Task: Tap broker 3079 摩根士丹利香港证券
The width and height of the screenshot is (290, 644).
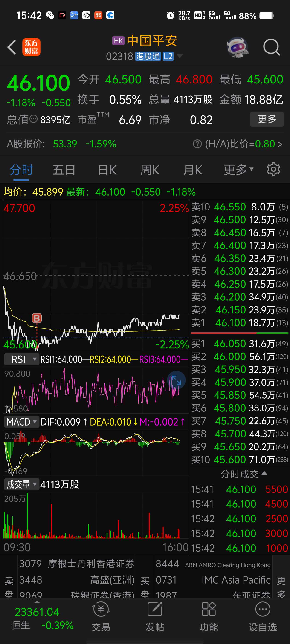Action: click(x=77, y=564)
